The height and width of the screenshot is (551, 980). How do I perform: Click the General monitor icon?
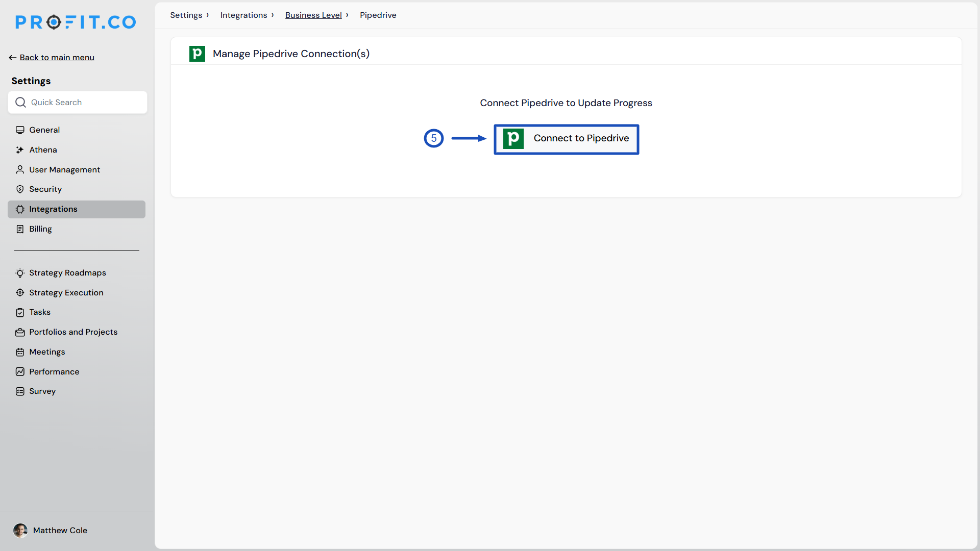pyautogui.click(x=20, y=130)
